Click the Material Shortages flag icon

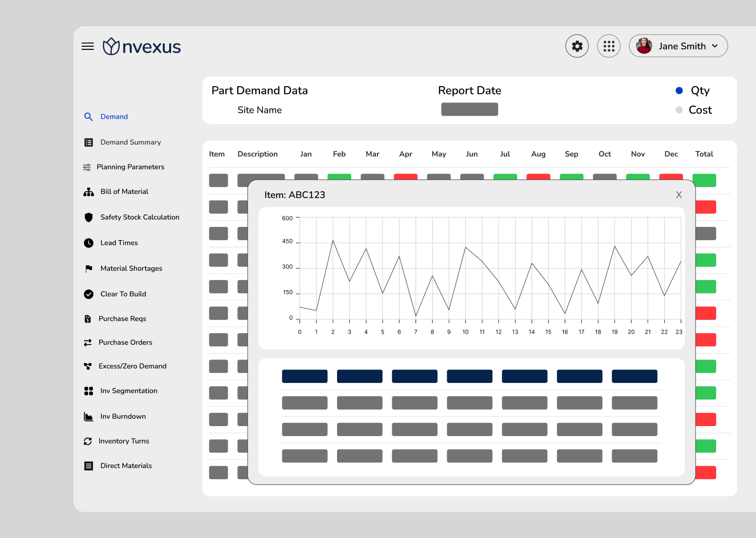click(89, 268)
